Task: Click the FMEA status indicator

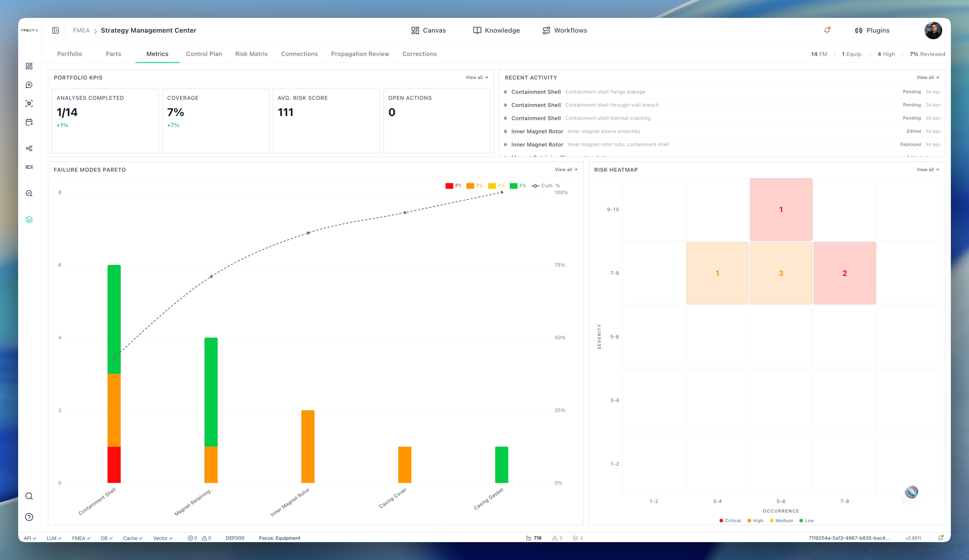Action: [x=81, y=538]
